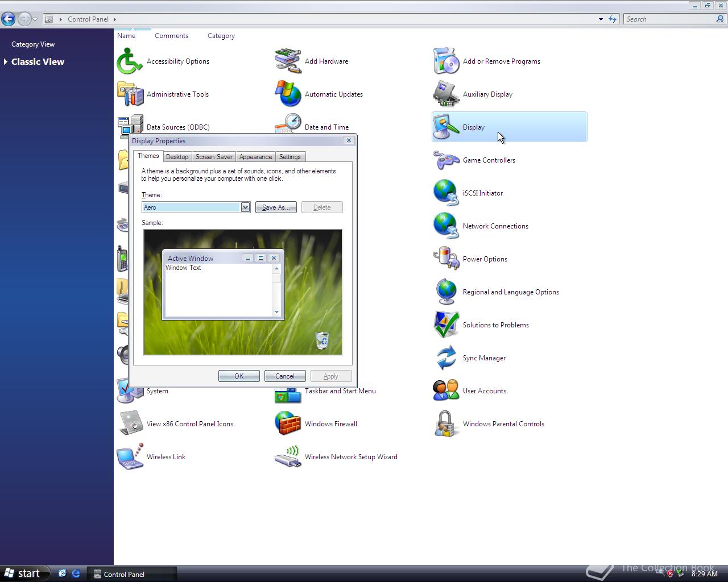Open Wireless Network Setup Wizard icon
The width and height of the screenshot is (728, 582).
(288, 457)
